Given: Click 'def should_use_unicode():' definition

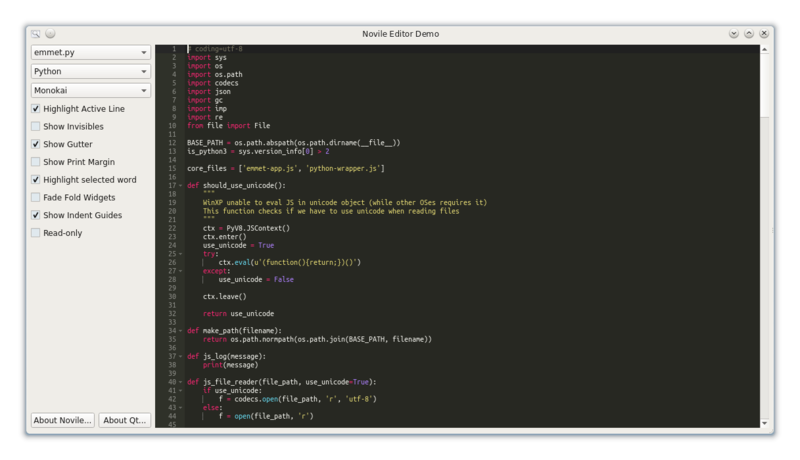Looking at the screenshot, I should click(236, 186).
